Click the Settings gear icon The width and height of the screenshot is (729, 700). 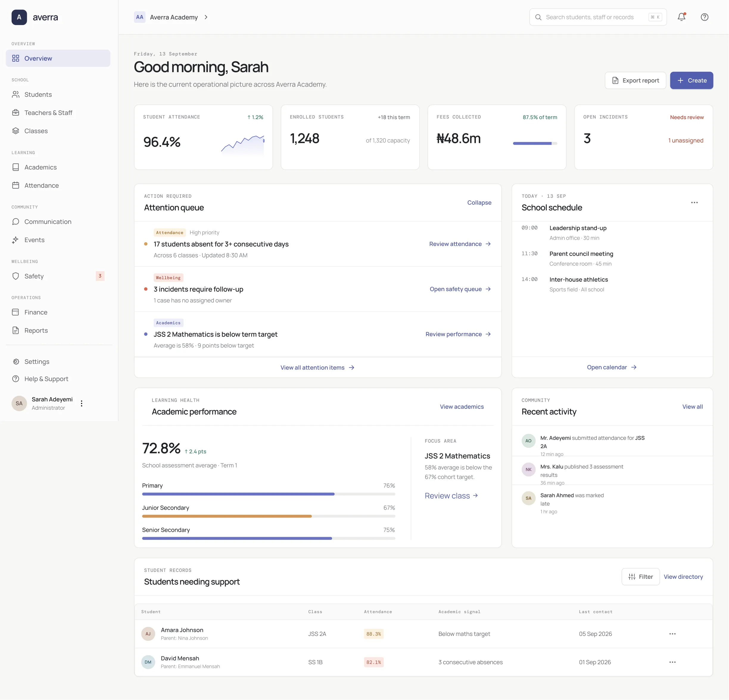(x=16, y=361)
